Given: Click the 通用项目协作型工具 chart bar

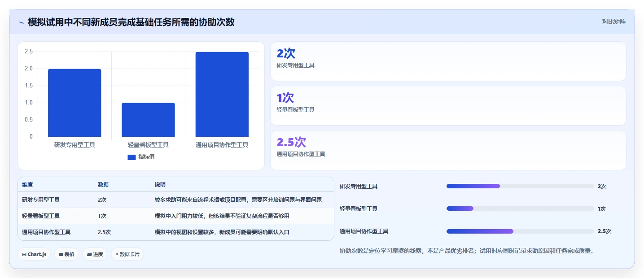Looking at the screenshot, I should [222, 94].
